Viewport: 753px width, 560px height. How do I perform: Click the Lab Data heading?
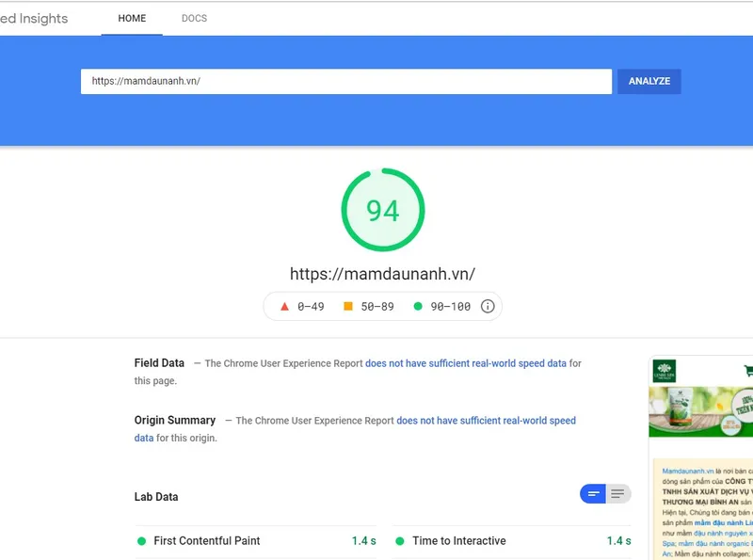pyautogui.click(x=156, y=497)
